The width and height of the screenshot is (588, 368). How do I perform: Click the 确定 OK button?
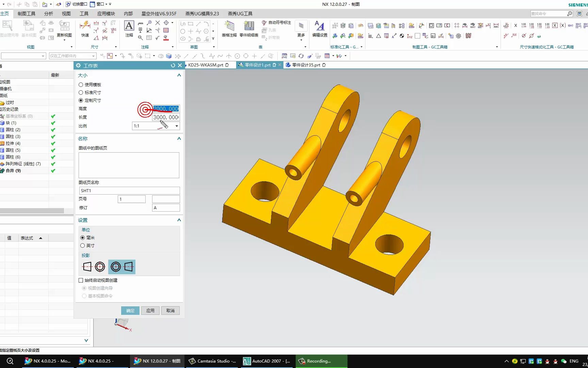pos(130,310)
